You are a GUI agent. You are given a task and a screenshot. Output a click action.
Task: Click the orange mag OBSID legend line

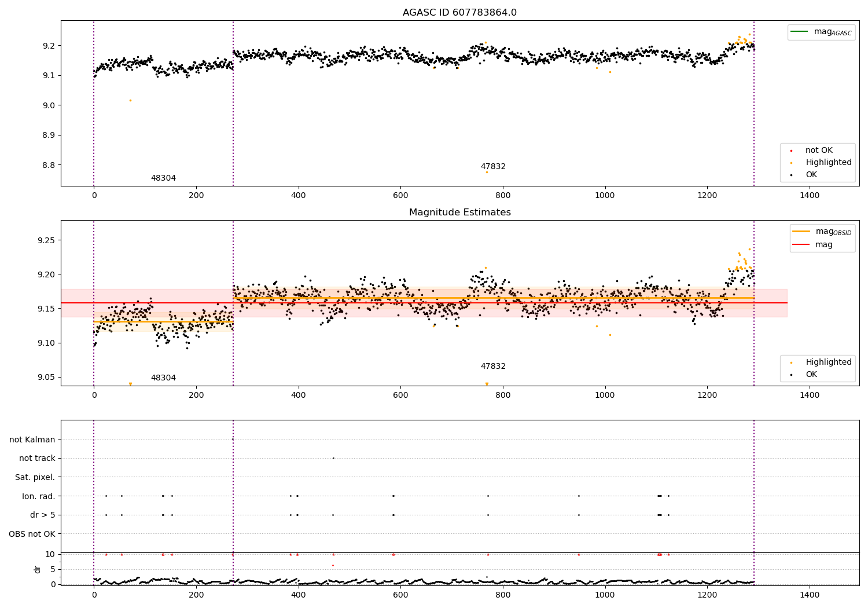(801, 231)
